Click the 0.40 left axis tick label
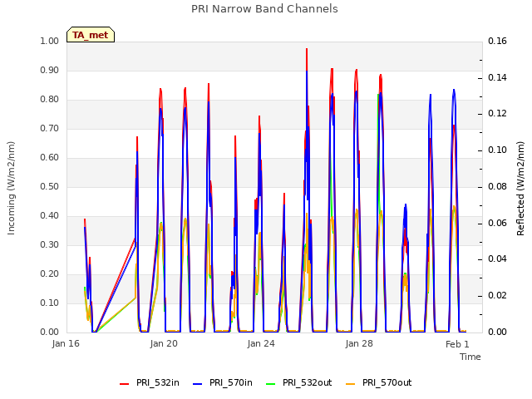 50,216
